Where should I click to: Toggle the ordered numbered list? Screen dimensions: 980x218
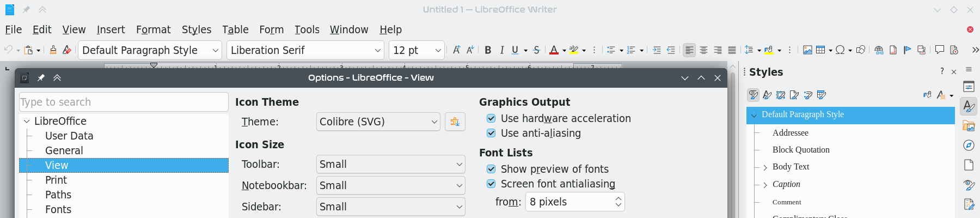pyautogui.click(x=631, y=50)
